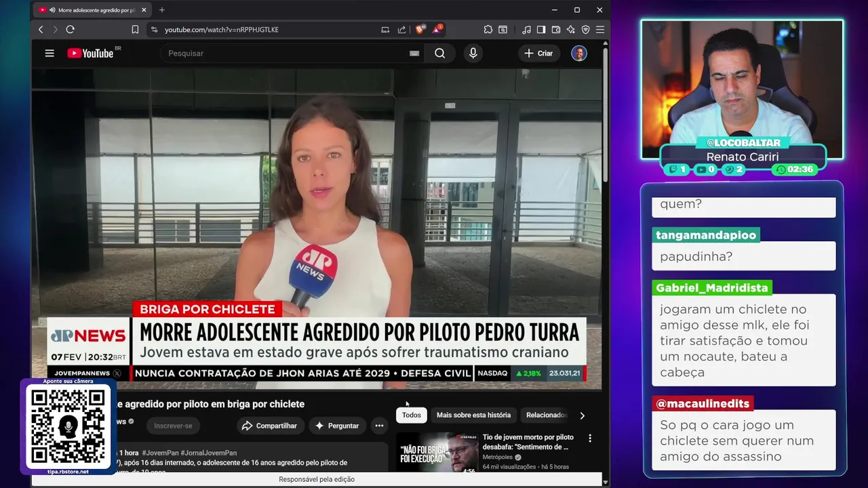Click the Gabriel_Madridista chat username
The image size is (868, 488).
pos(712,287)
